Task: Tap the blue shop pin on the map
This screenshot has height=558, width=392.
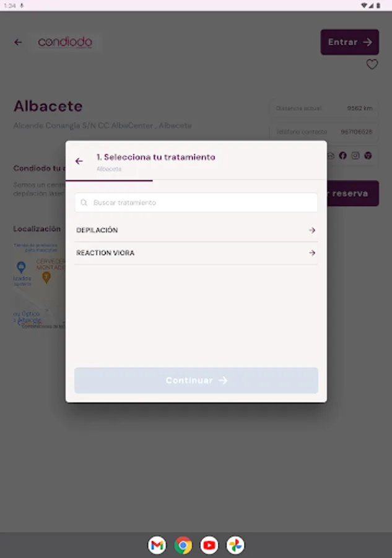Action: tap(22, 267)
